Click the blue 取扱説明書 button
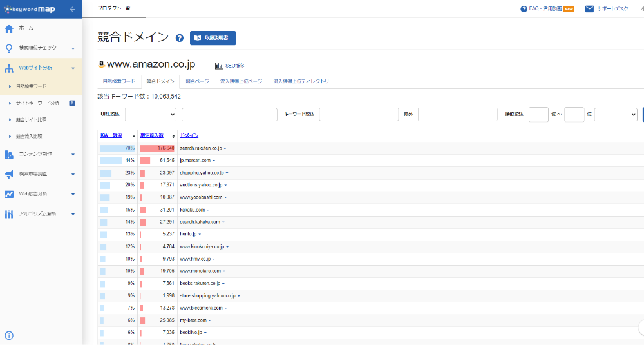644x345 pixels. tap(213, 38)
